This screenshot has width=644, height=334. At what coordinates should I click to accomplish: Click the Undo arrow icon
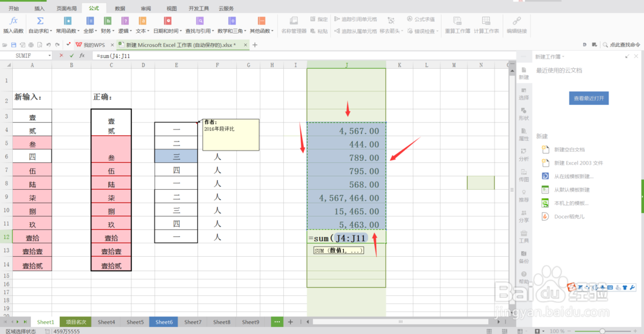point(48,44)
